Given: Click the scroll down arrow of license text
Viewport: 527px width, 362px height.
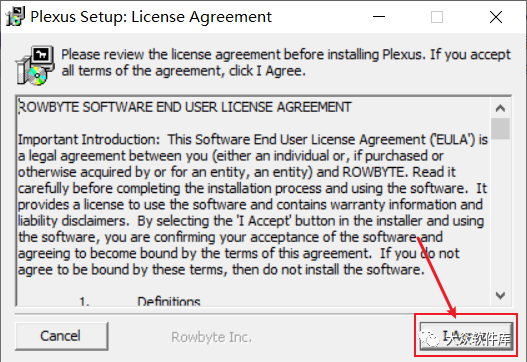Looking at the screenshot, I should [x=500, y=295].
